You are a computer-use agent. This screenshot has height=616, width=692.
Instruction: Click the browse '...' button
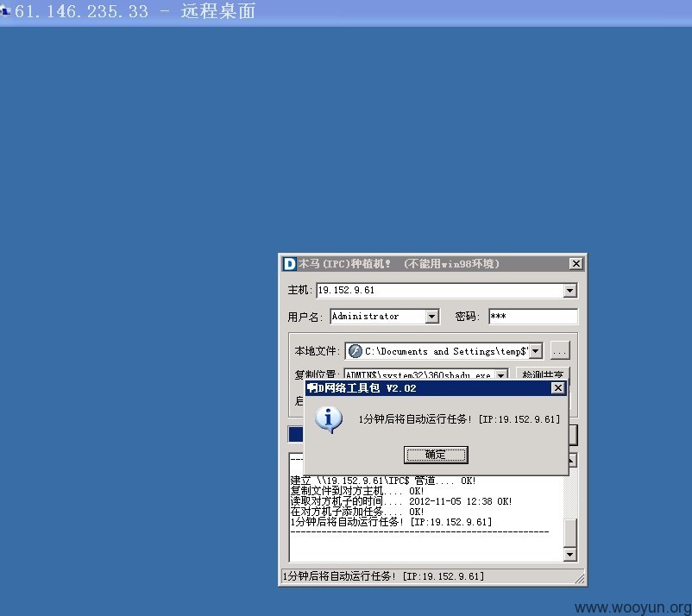pos(560,351)
